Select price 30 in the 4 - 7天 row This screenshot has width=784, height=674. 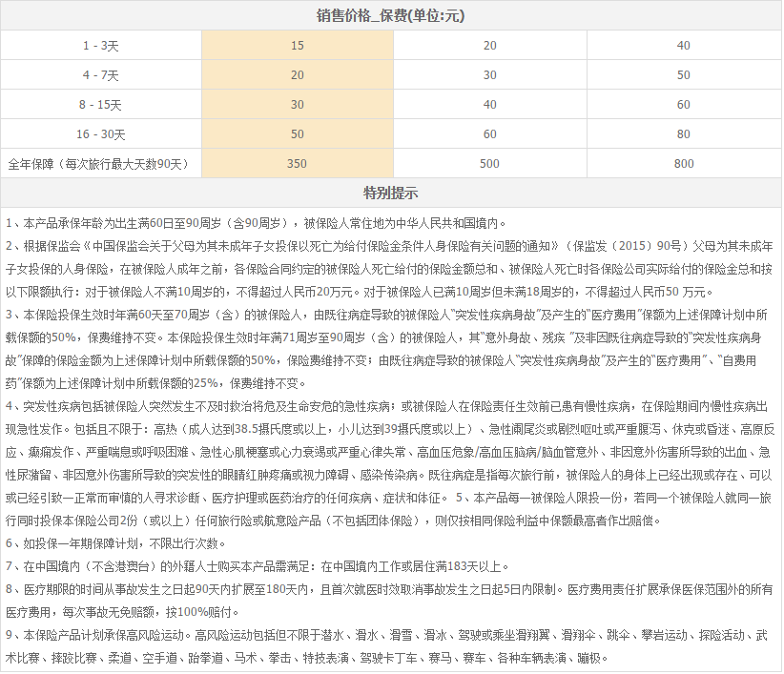[489, 74]
